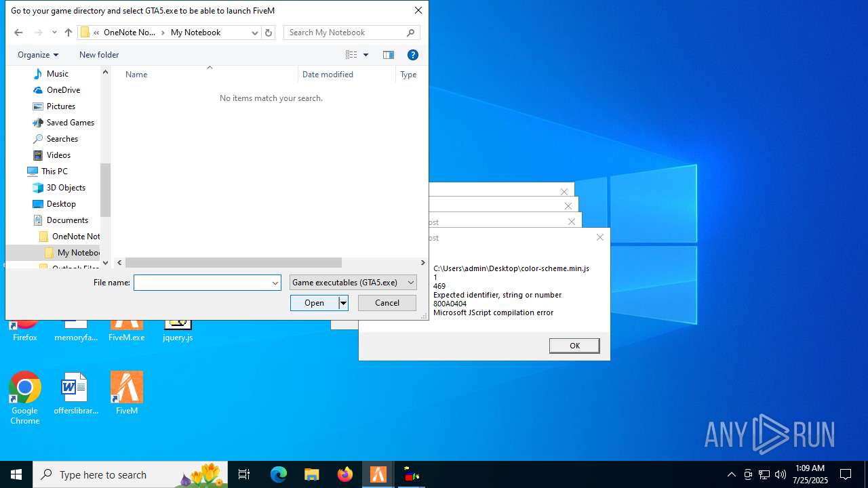The image size is (868, 488).
Task: Open File Explorer from the taskbar
Action: 312,474
